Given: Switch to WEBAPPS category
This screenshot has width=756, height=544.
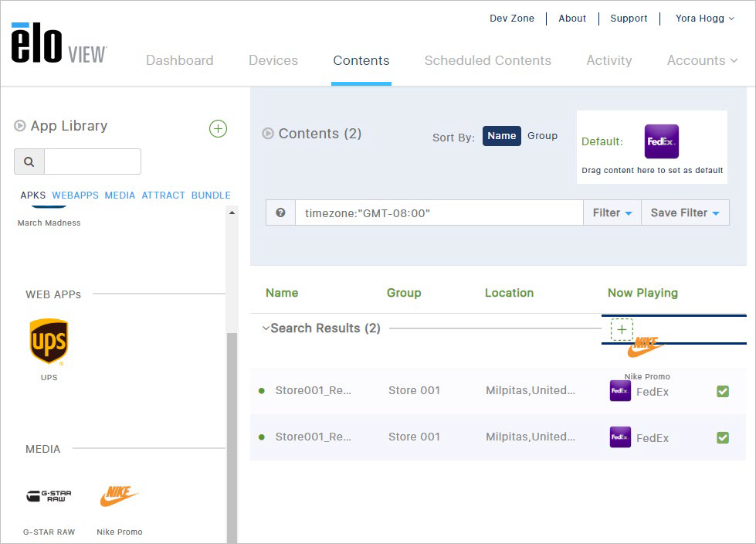Looking at the screenshot, I should point(75,195).
